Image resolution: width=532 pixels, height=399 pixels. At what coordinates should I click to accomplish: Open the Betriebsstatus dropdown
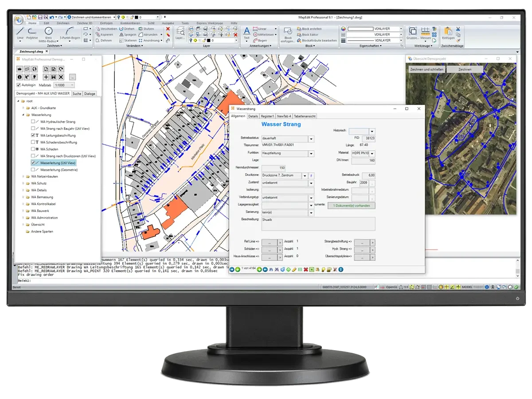point(311,139)
